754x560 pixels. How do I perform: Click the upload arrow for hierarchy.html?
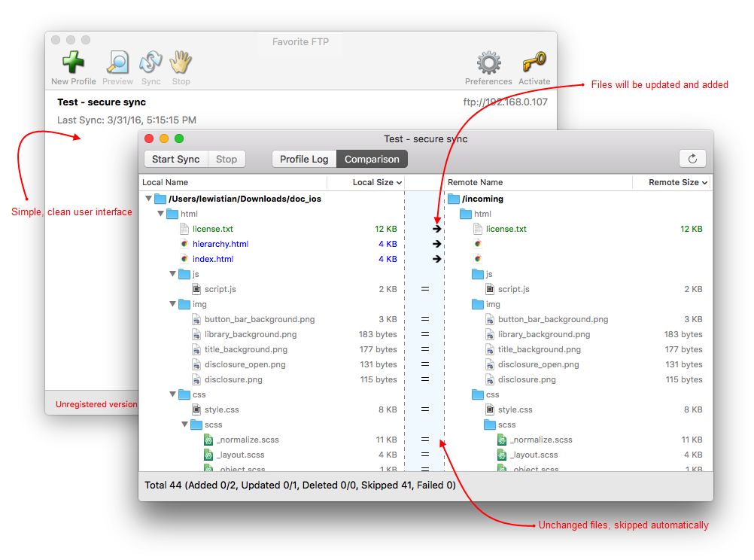coord(436,244)
